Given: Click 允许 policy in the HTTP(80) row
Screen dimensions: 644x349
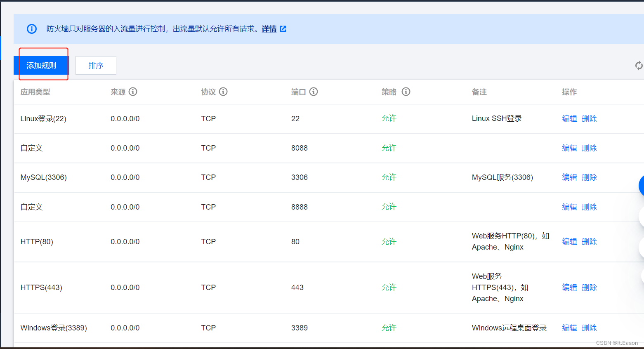Looking at the screenshot, I should click(389, 242).
